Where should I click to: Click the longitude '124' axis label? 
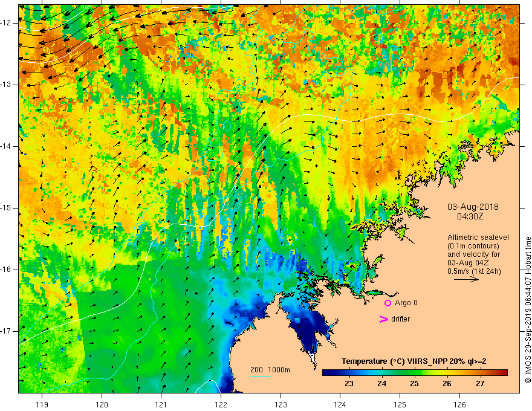(340, 404)
